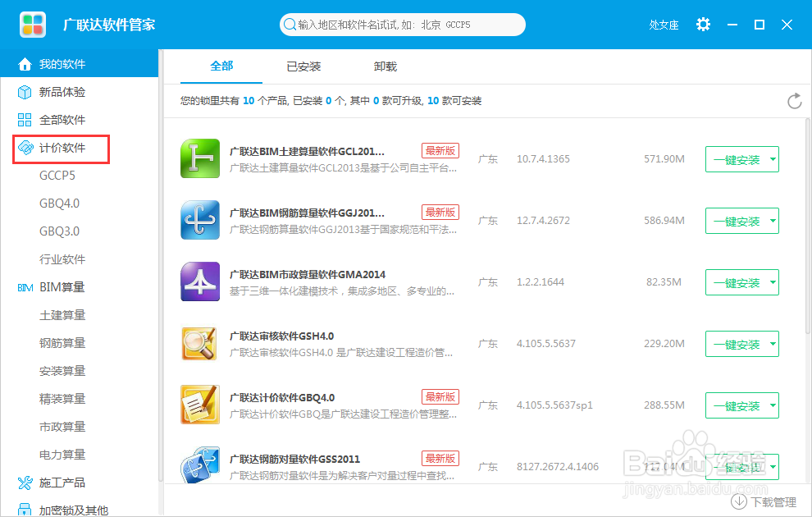Click version 12.7.4.2672
Viewport: 812px width, 517px height.
[x=543, y=221]
